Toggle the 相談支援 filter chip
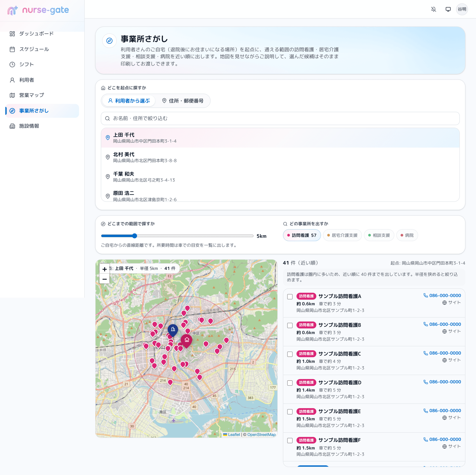Viewport: 476px width, 475px height. [379, 235]
